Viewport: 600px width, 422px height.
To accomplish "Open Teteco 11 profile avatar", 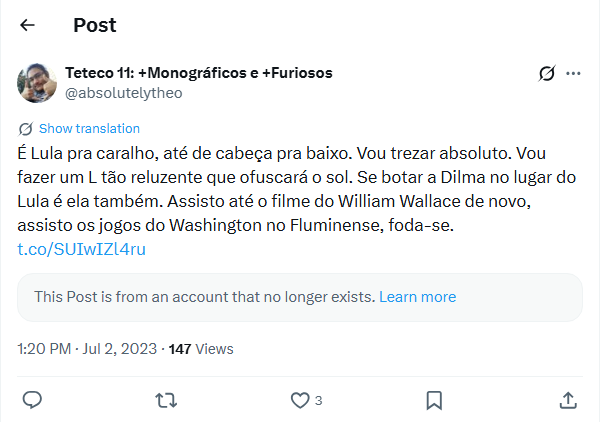I will [x=38, y=83].
